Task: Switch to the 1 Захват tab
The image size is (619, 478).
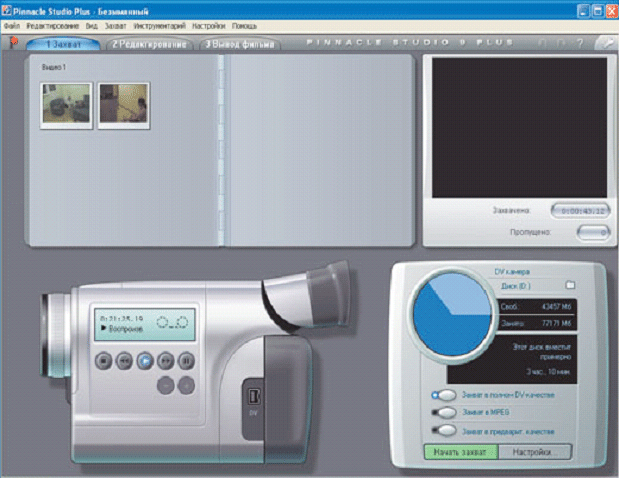Action: coord(63,44)
